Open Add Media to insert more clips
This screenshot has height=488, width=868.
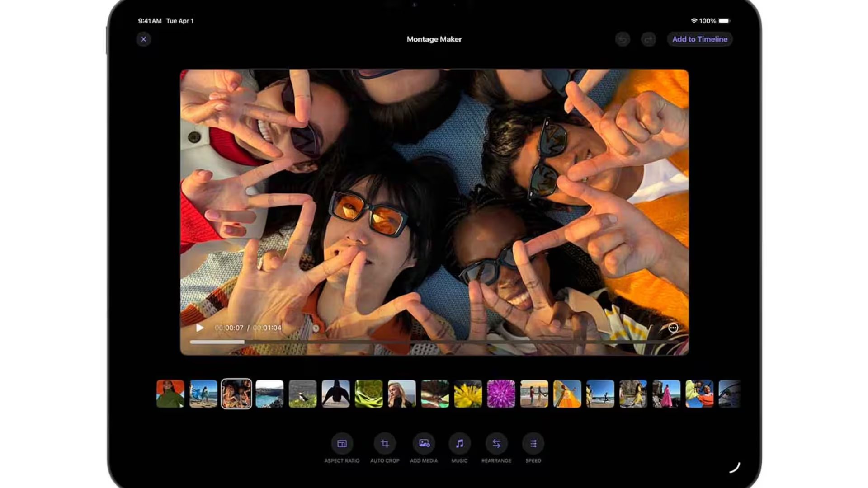click(424, 444)
